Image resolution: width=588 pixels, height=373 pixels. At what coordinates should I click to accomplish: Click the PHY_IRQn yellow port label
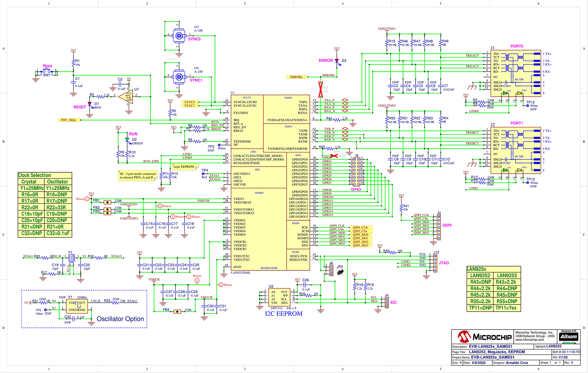coord(69,120)
